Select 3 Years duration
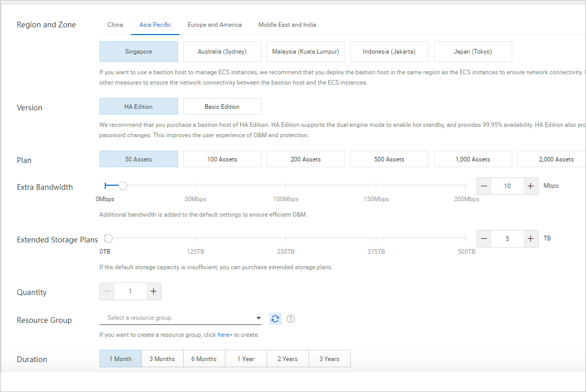This screenshot has height=392, width=586. coord(329,359)
